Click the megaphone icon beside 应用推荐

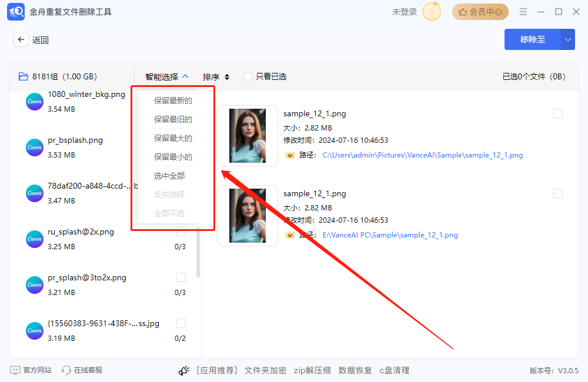coord(184,370)
